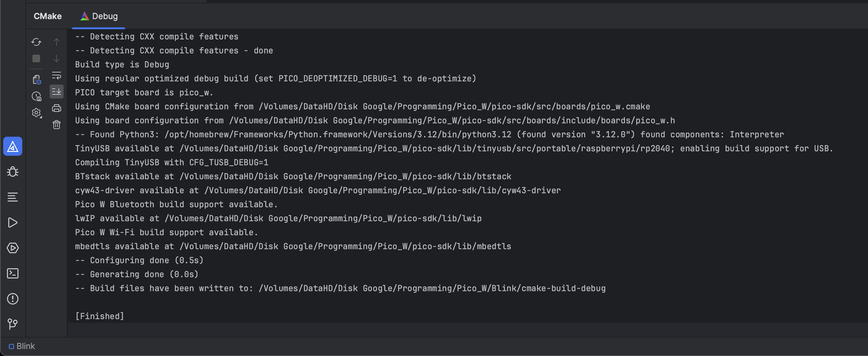The height and width of the screenshot is (356, 868).
Task: Stop the running CMake process
Action: click(36, 58)
